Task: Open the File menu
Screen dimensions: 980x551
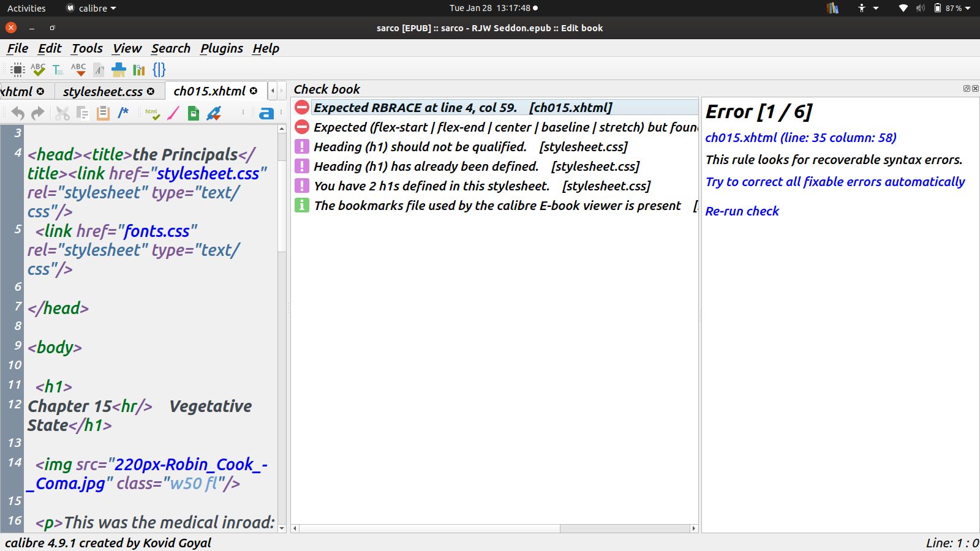Action: (x=18, y=48)
